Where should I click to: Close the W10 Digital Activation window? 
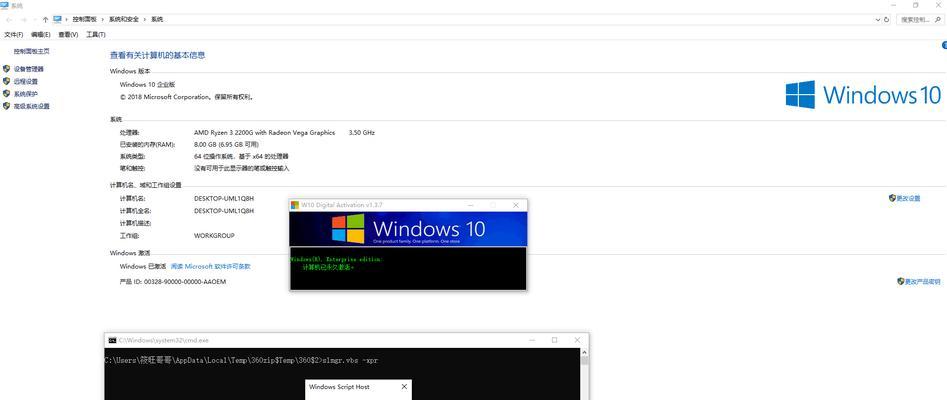point(516,205)
